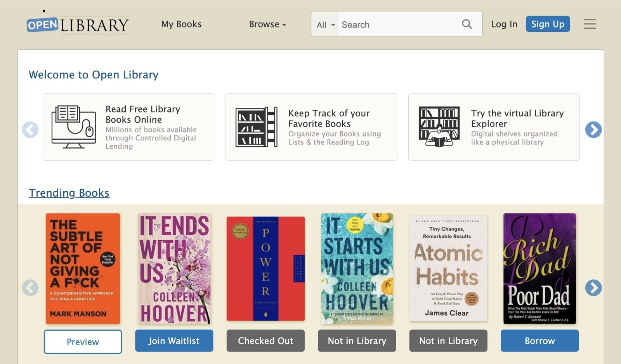
Task: Click the Log In link
Action: point(504,24)
